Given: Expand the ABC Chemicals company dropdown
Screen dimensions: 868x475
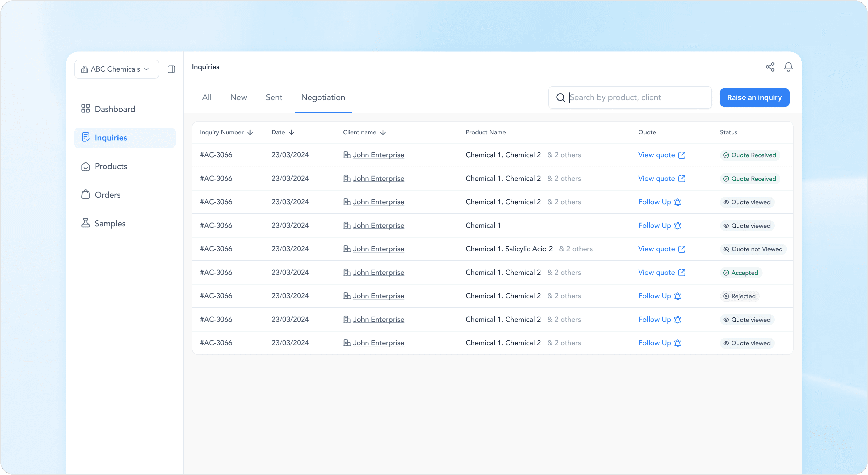Looking at the screenshot, I should pyautogui.click(x=116, y=69).
